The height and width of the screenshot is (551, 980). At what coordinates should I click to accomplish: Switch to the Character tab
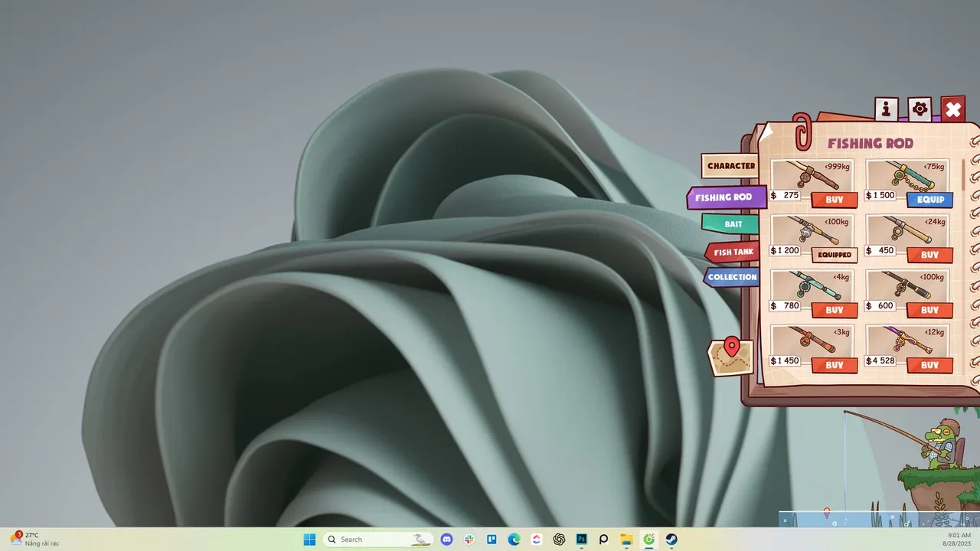pos(730,166)
